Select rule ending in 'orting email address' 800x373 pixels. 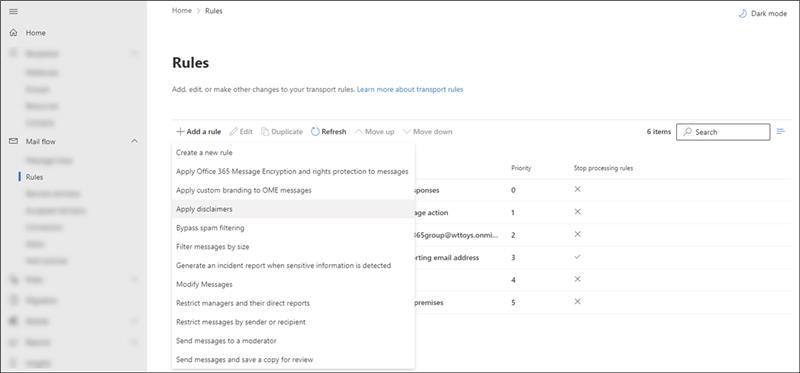[447, 258]
